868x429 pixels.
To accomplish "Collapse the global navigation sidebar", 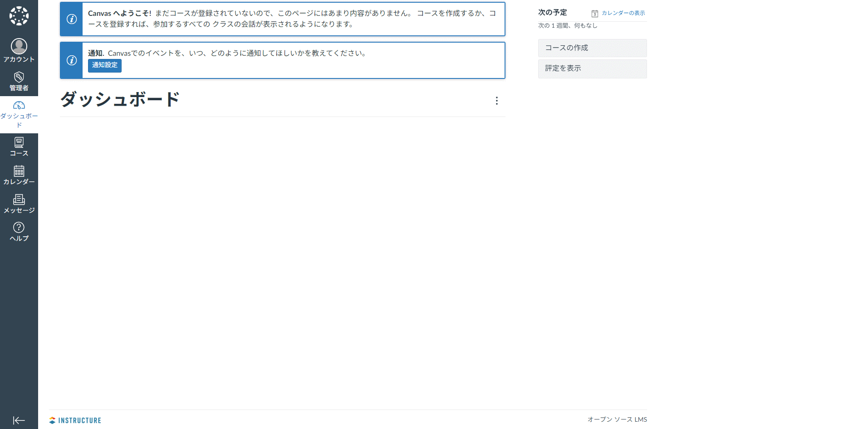I will click(x=19, y=420).
